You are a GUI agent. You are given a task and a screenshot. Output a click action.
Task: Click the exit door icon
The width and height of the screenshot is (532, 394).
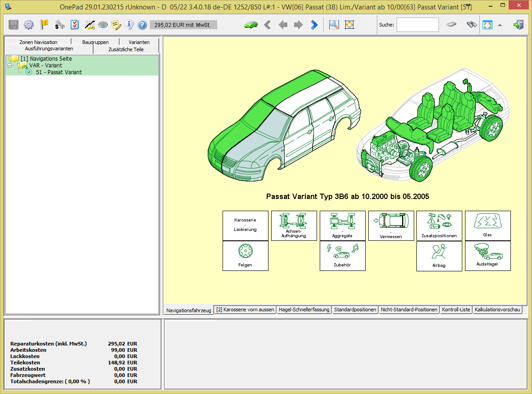click(x=519, y=25)
